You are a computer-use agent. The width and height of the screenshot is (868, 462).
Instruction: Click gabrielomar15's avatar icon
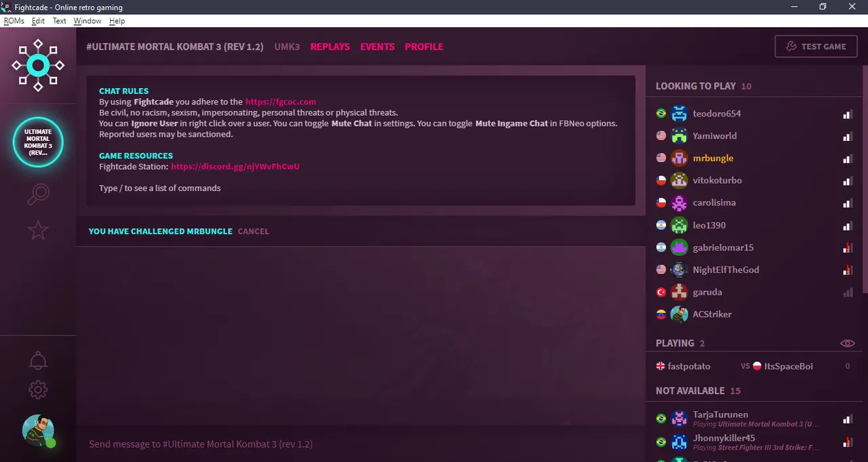[679, 248]
